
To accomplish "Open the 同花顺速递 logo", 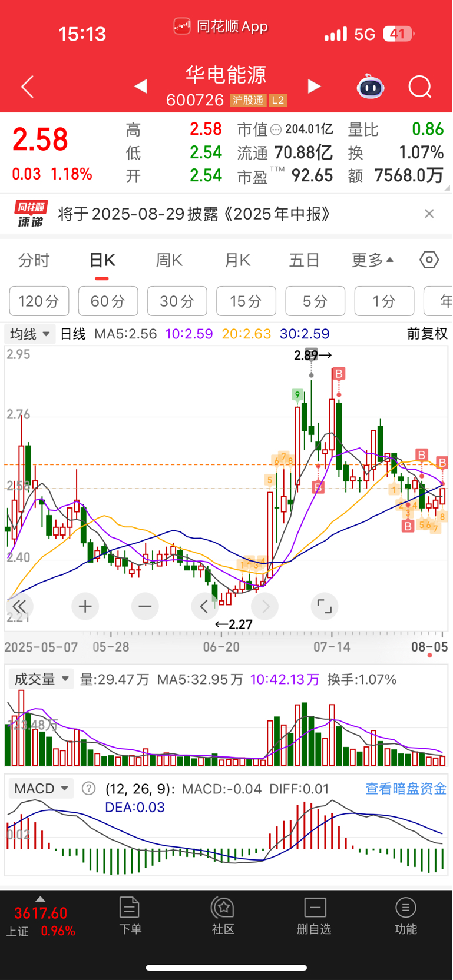I will [31, 214].
